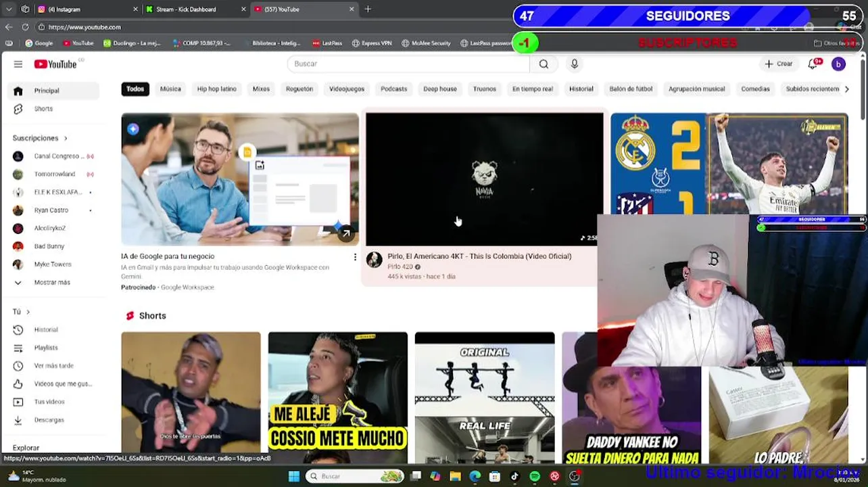Open the Bad Bunny subscription
Image resolution: width=868 pixels, height=487 pixels.
point(54,246)
